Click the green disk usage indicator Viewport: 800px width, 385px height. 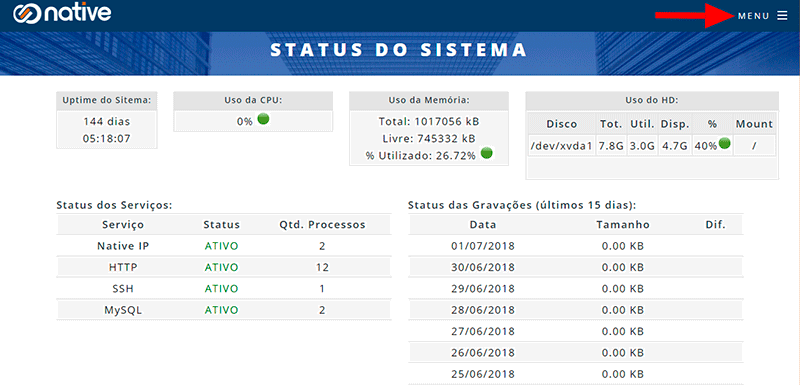click(724, 144)
